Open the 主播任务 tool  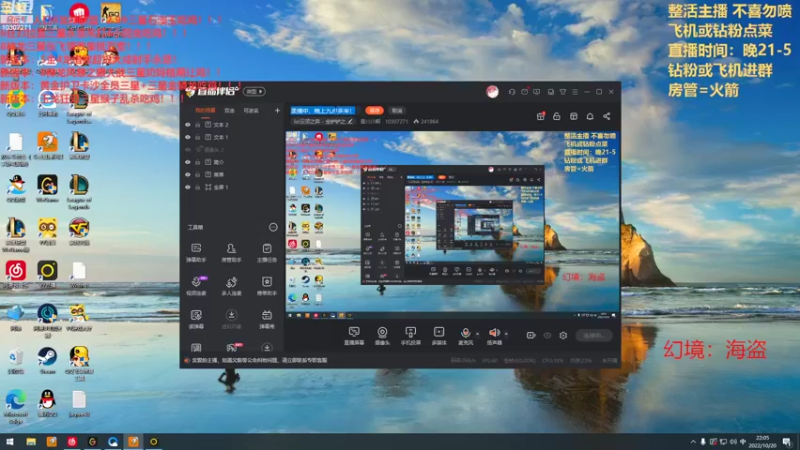(267, 253)
